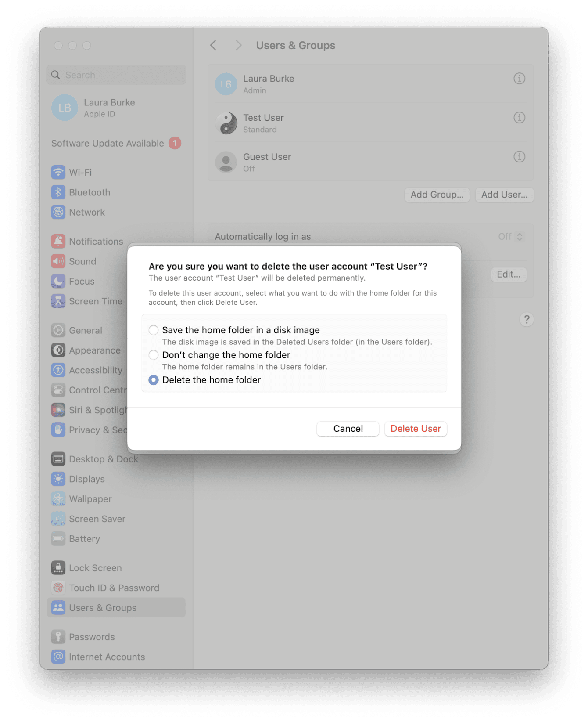This screenshot has height=722, width=588.
Task: Open info for Test User account
Action: click(x=519, y=118)
